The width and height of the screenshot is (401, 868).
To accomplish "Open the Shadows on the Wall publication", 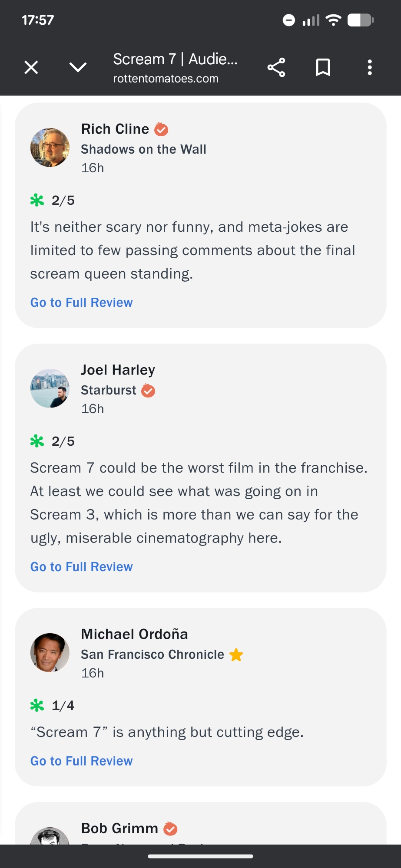I will pyautogui.click(x=143, y=149).
